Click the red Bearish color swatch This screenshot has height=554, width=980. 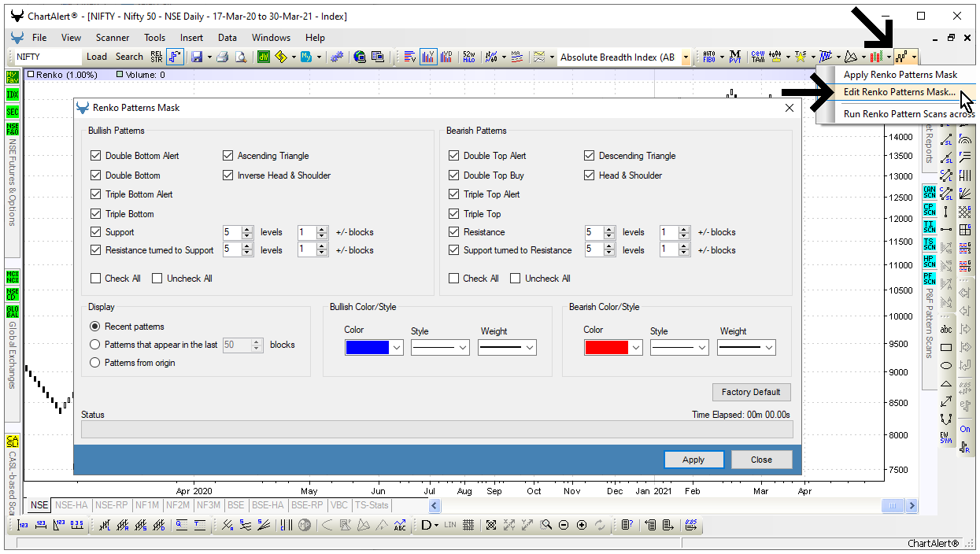pyautogui.click(x=606, y=347)
